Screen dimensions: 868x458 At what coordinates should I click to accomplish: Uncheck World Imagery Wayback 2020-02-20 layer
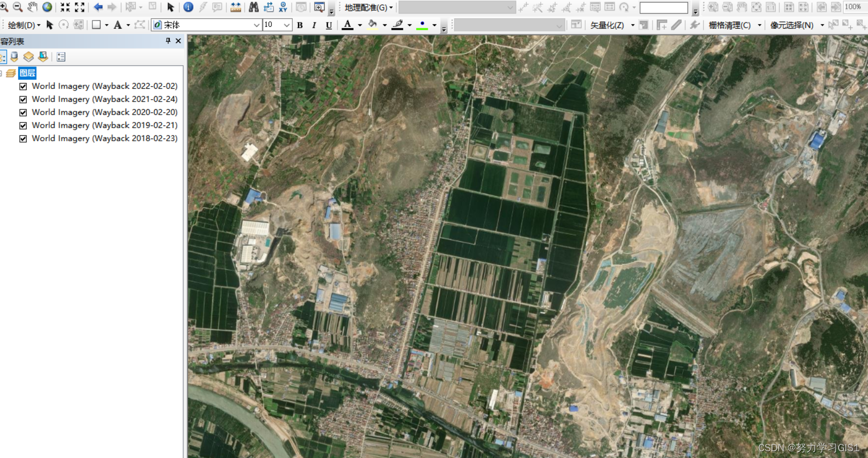(23, 112)
